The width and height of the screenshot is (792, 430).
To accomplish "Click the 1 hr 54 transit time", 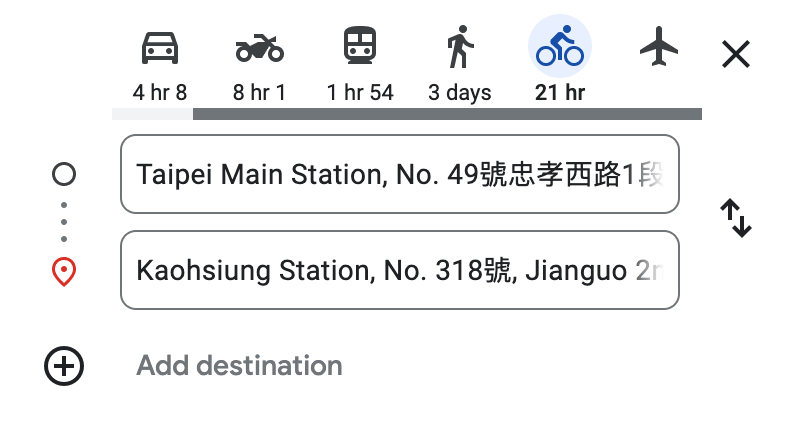I will [360, 93].
